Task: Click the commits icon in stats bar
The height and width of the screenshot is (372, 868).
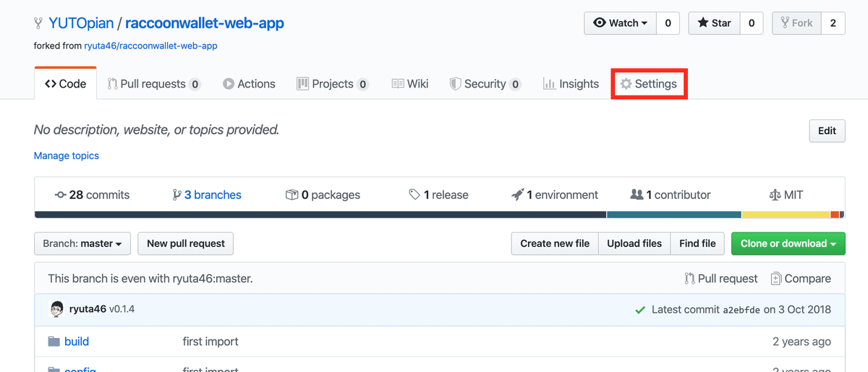Action: (x=61, y=195)
